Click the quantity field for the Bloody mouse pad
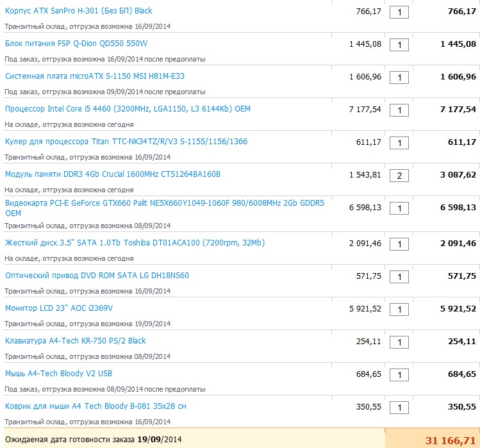This screenshot has height=448, width=480. [399, 408]
